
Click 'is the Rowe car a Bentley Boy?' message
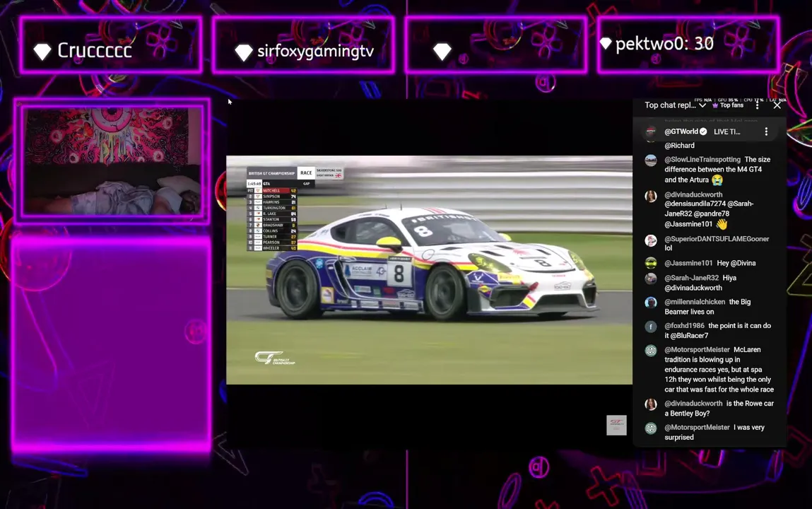tap(719, 408)
